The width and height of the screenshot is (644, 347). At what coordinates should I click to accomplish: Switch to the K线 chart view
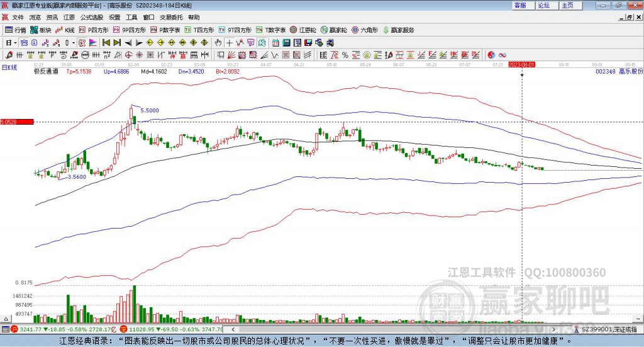[65, 30]
